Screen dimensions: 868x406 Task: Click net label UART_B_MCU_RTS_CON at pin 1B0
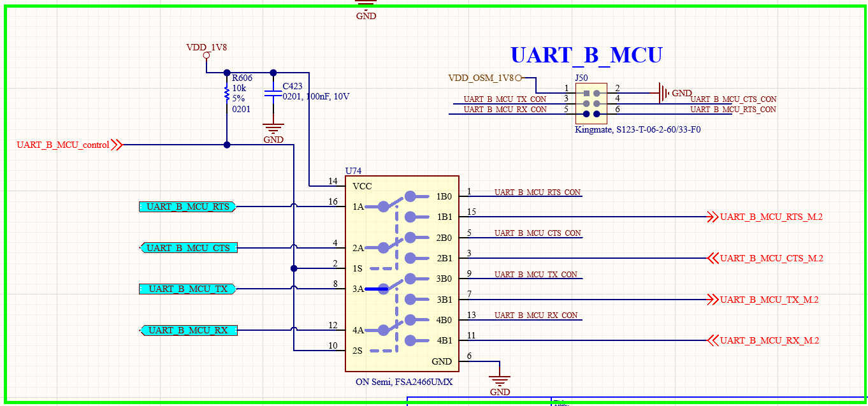click(x=538, y=192)
